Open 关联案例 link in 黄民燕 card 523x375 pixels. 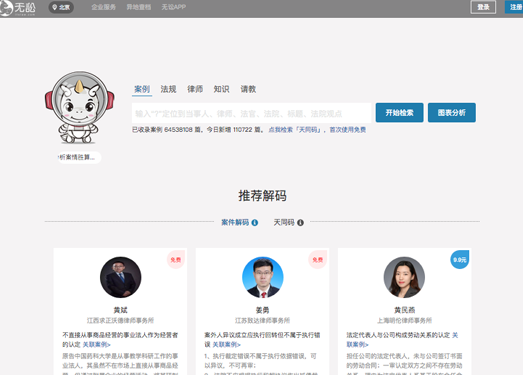click(402, 340)
